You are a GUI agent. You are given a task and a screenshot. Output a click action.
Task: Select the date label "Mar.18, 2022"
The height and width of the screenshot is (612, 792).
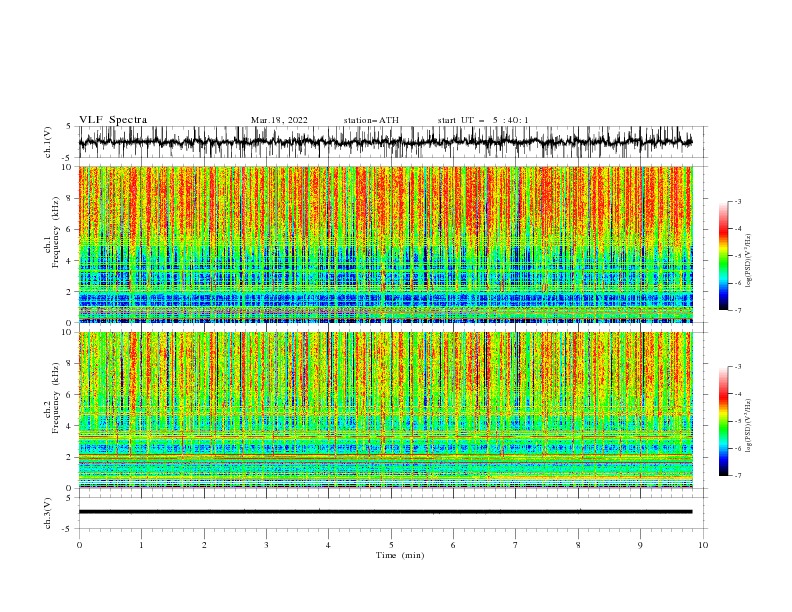point(279,120)
